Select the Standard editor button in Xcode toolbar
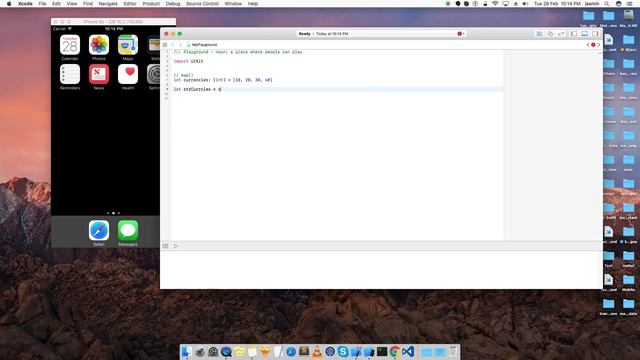The height and width of the screenshot is (360, 640). point(540,34)
